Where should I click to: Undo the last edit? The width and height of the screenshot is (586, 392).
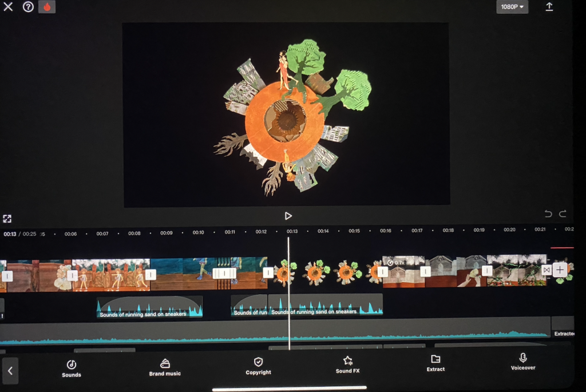point(548,214)
